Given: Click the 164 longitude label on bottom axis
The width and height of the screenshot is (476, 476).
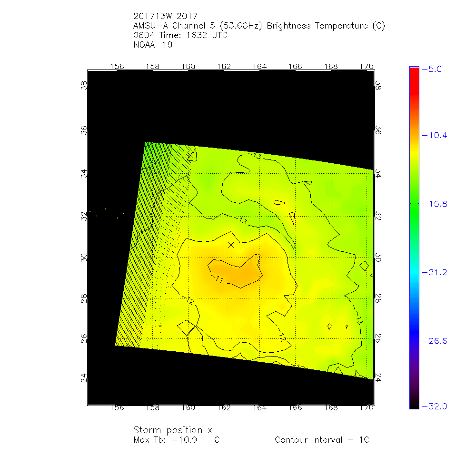Looking at the screenshot, I should [x=260, y=408].
